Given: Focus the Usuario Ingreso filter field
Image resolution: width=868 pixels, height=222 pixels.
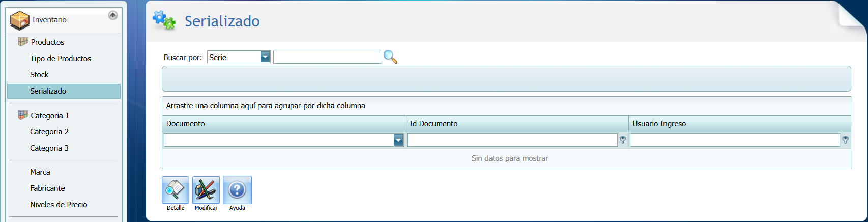Looking at the screenshot, I should (x=735, y=140).
